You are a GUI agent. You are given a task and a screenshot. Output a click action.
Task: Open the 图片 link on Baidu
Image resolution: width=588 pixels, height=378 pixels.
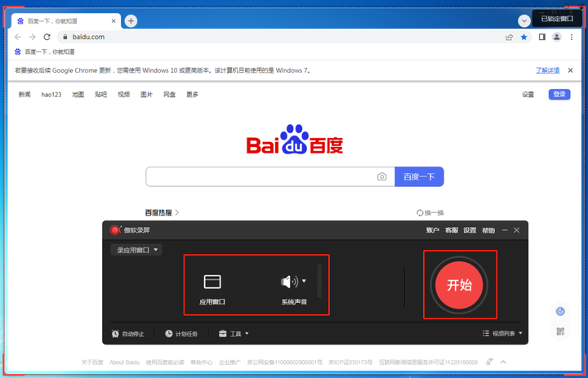pos(147,95)
